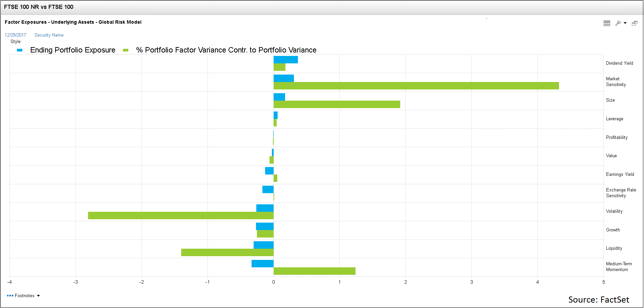Click the Size factor label

click(x=610, y=100)
